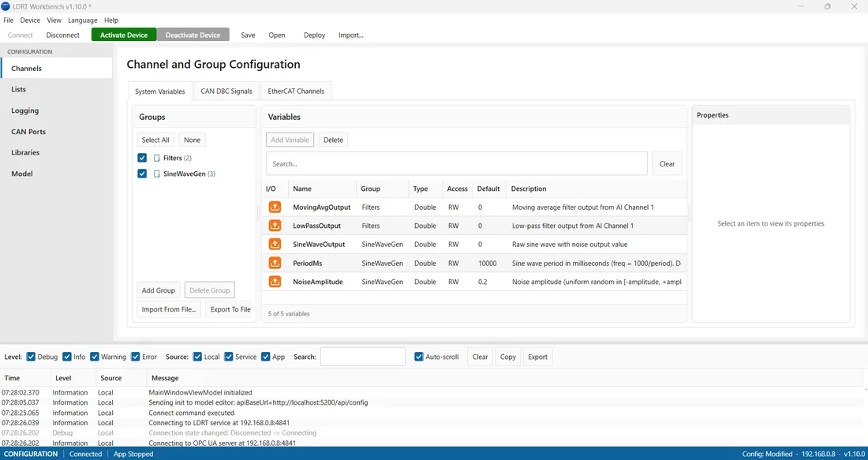Toggle the Info level filter
The height and width of the screenshot is (460, 868).
click(67, 357)
